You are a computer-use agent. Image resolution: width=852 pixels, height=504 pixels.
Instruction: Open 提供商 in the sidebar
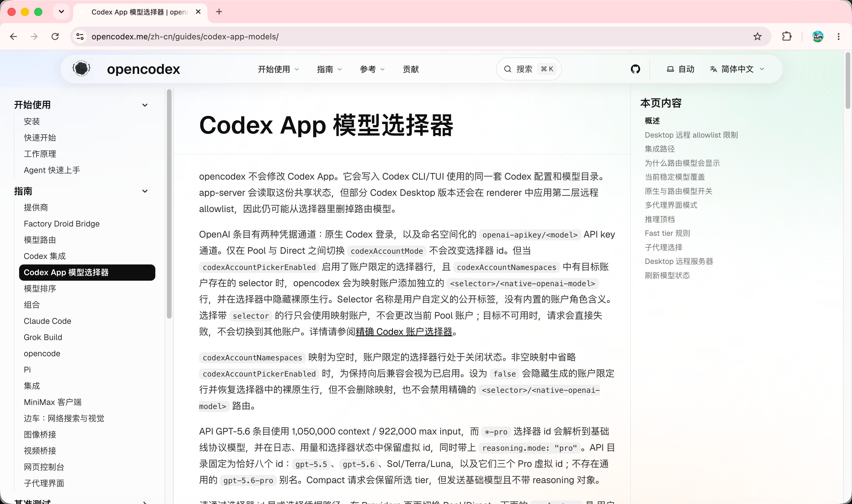tap(36, 207)
